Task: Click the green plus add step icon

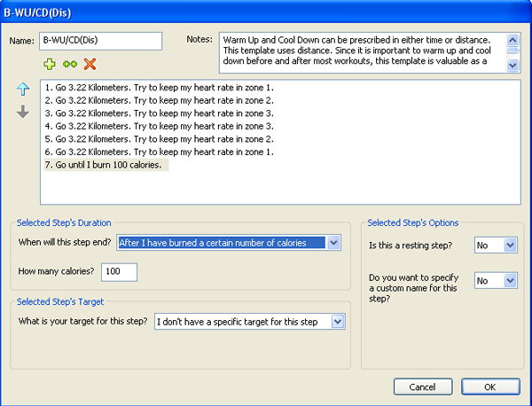Action: (50, 64)
